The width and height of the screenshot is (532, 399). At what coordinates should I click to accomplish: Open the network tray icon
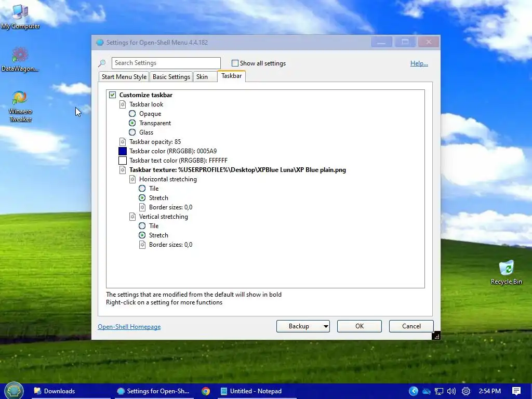(438, 391)
